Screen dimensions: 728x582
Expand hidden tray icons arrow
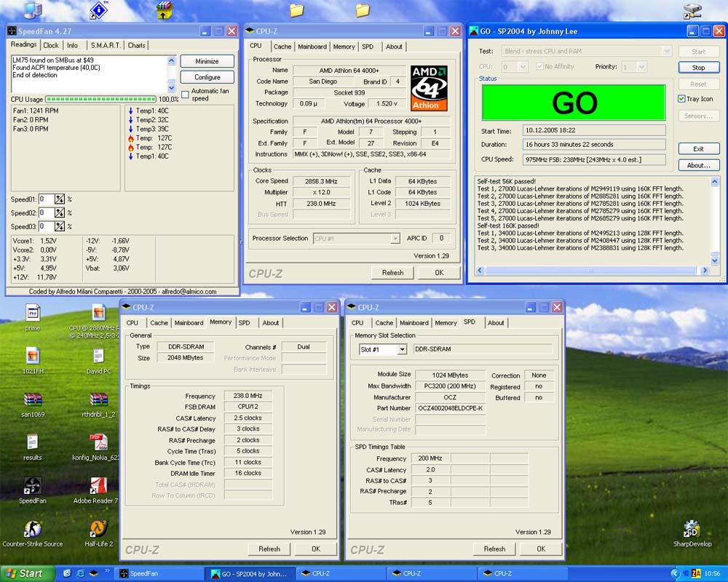click(675, 574)
